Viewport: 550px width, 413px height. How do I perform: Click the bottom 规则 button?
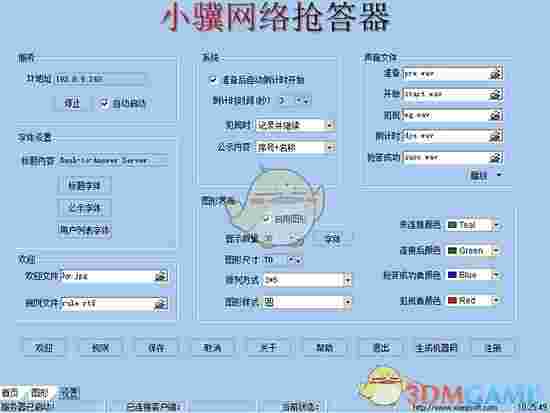[100, 348]
